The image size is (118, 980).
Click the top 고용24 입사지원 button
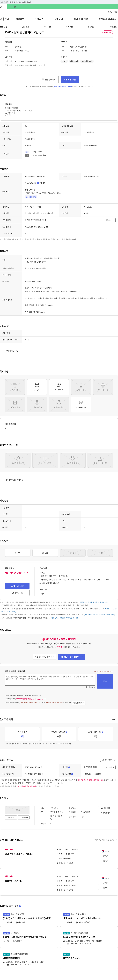point(70,79)
